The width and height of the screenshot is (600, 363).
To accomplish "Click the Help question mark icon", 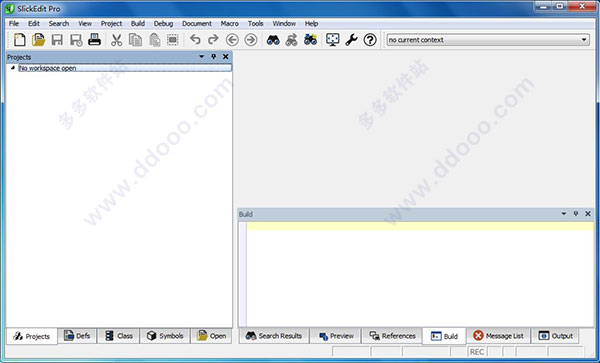I will 370,40.
